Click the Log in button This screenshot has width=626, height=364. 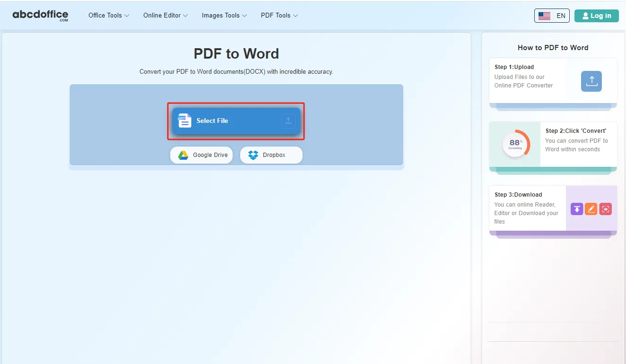597,16
